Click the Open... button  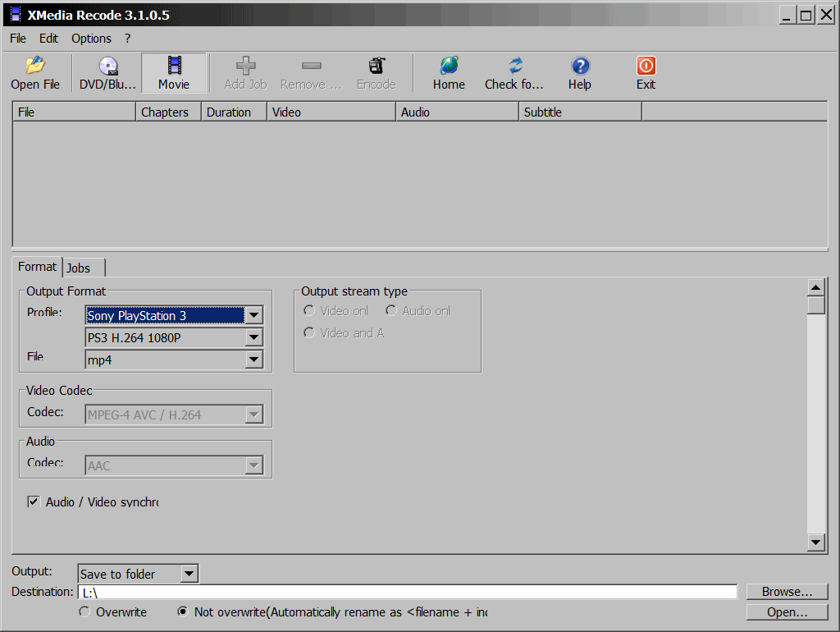click(x=787, y=612)
